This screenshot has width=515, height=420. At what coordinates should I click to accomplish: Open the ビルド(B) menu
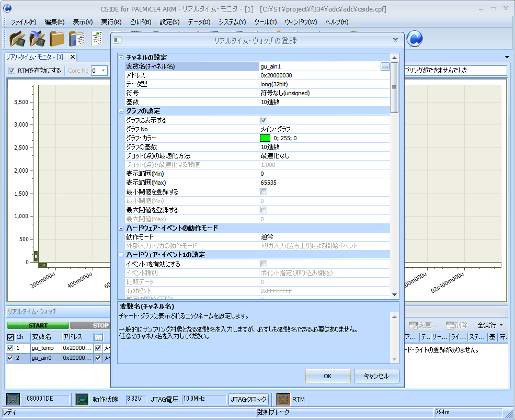[140, 22]
